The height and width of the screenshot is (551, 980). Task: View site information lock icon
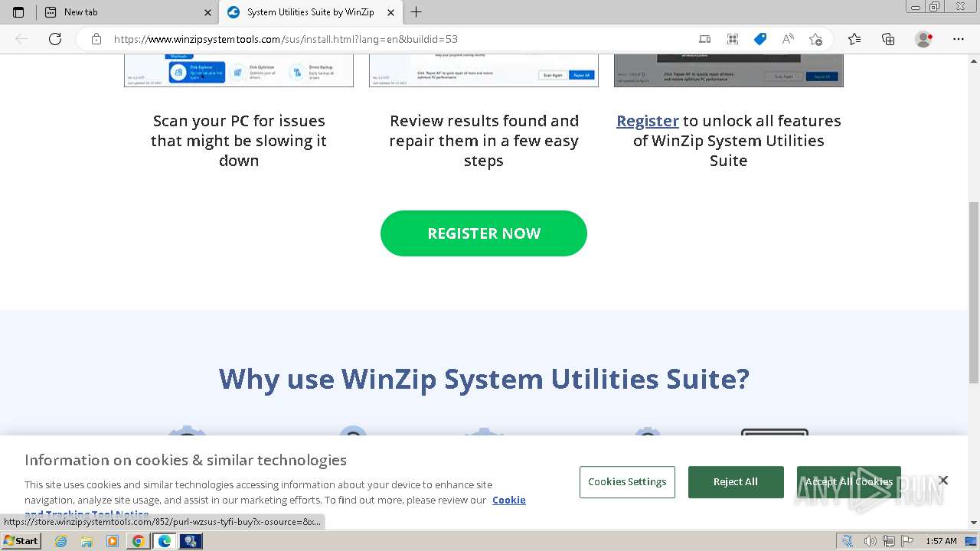click(x=96, y=39)
